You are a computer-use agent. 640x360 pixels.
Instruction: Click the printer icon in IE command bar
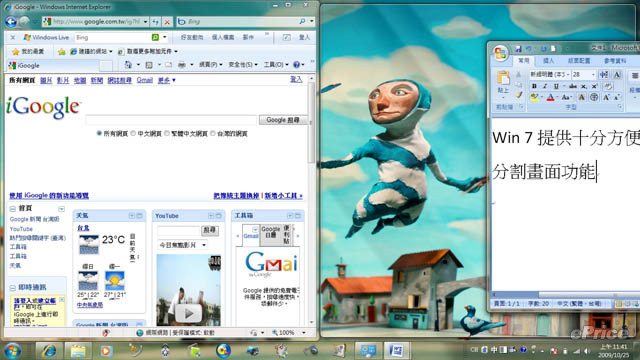pyautogui.click(x=182, y=64)
